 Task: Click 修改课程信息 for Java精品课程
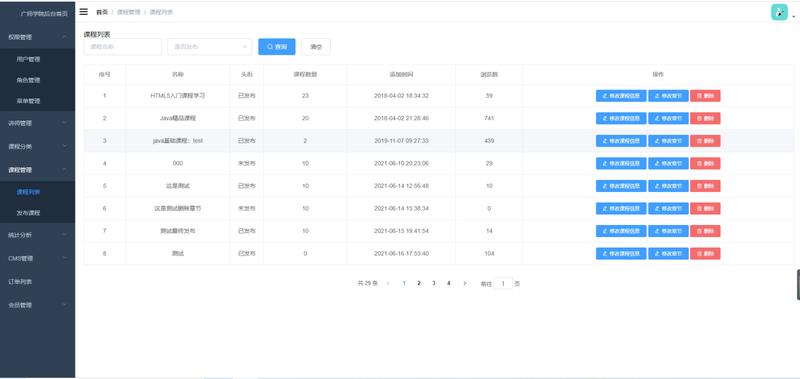(621, 118)
